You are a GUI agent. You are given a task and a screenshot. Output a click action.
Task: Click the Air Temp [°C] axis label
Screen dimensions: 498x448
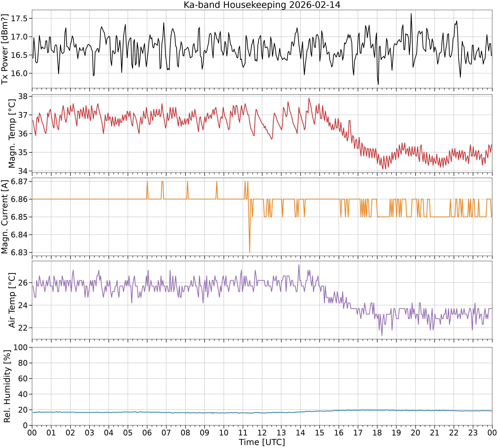point(12,300)
